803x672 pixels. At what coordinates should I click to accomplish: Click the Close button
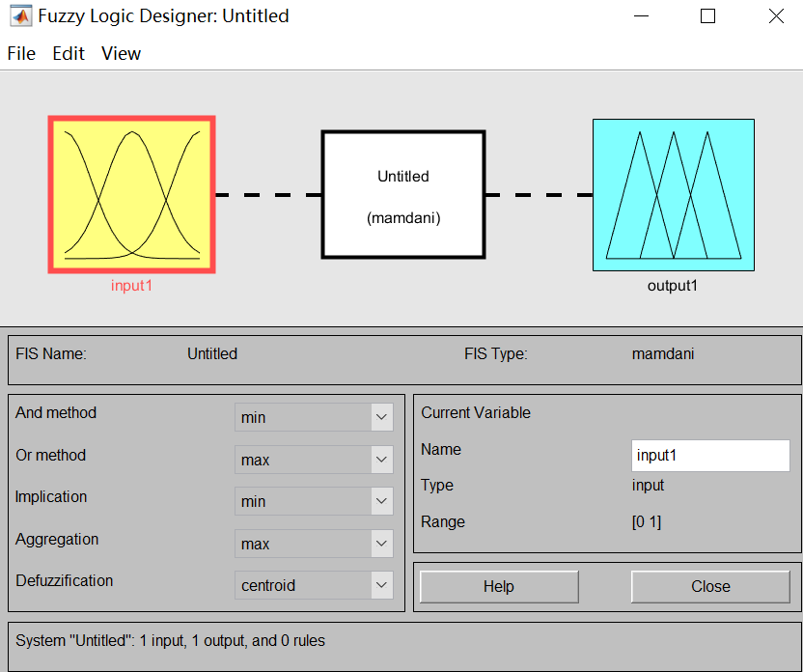[710, 586]
